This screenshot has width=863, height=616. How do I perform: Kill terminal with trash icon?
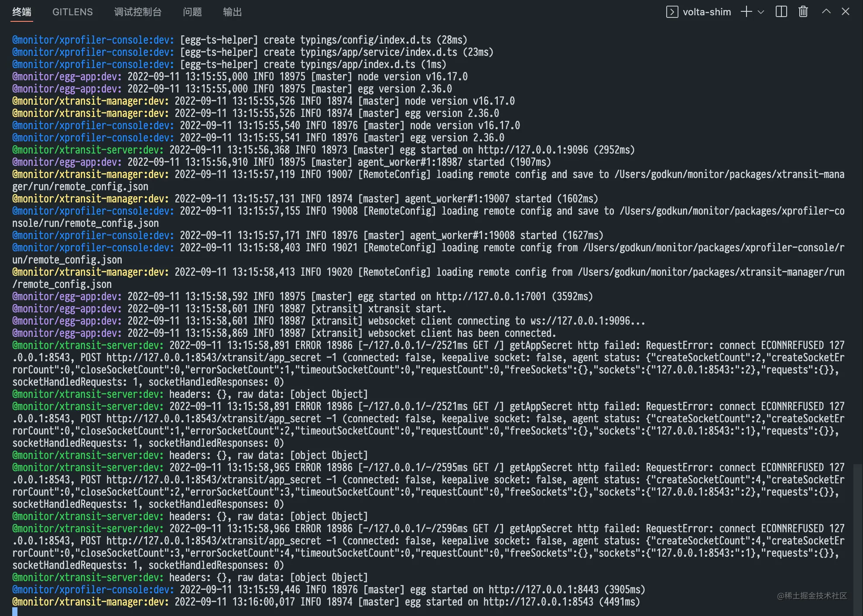pyautogui.click(x=803, y=12)
